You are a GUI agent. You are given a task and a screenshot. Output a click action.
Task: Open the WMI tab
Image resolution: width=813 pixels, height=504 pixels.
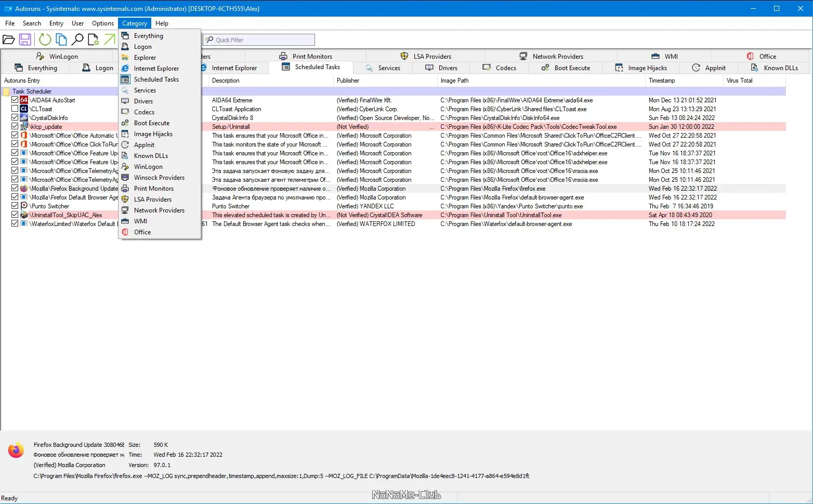tap(664, 57)
